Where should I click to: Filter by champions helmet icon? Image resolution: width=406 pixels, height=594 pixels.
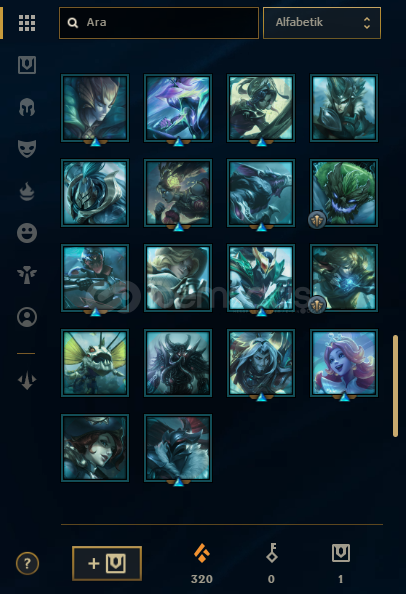tap(27, 107)
